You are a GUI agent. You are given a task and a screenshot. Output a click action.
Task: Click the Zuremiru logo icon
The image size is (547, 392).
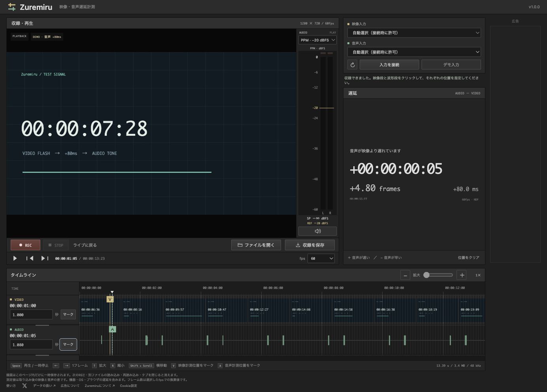[12, 7]
